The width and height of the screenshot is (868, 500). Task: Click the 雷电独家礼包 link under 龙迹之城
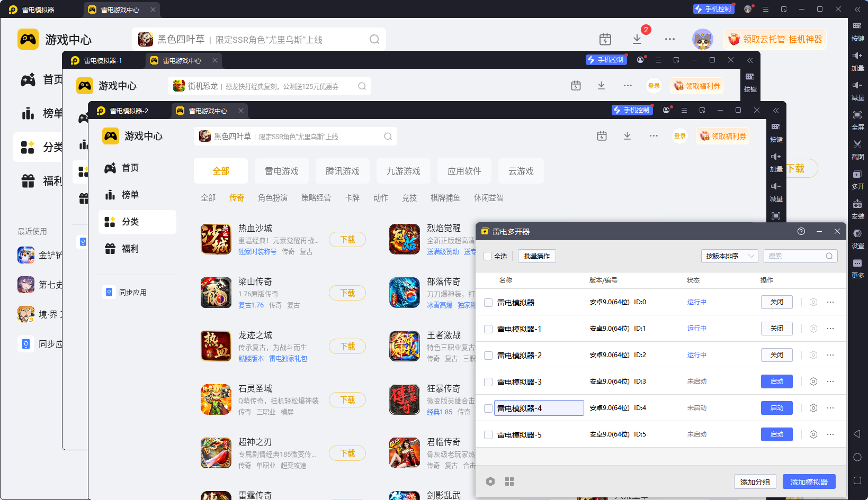[288, 359]
